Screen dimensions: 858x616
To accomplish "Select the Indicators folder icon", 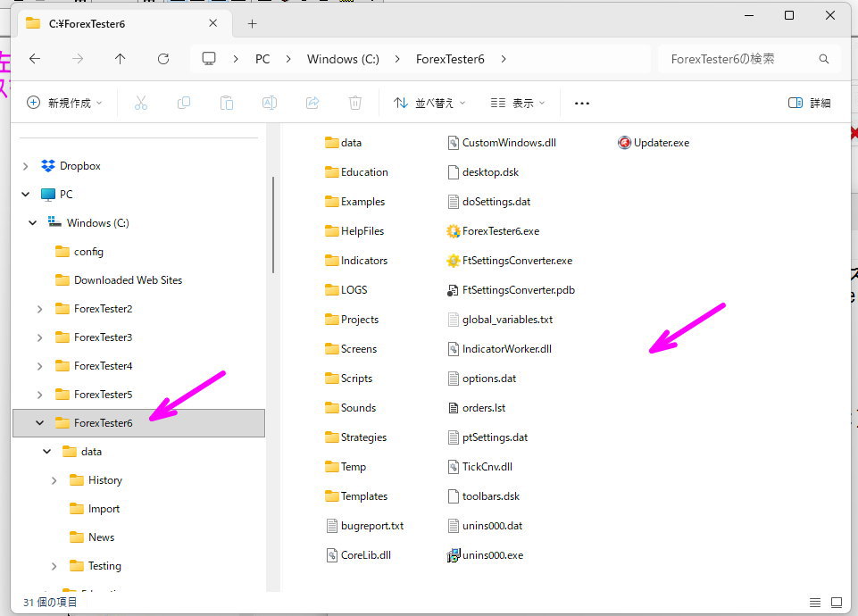I will point(331,261).
